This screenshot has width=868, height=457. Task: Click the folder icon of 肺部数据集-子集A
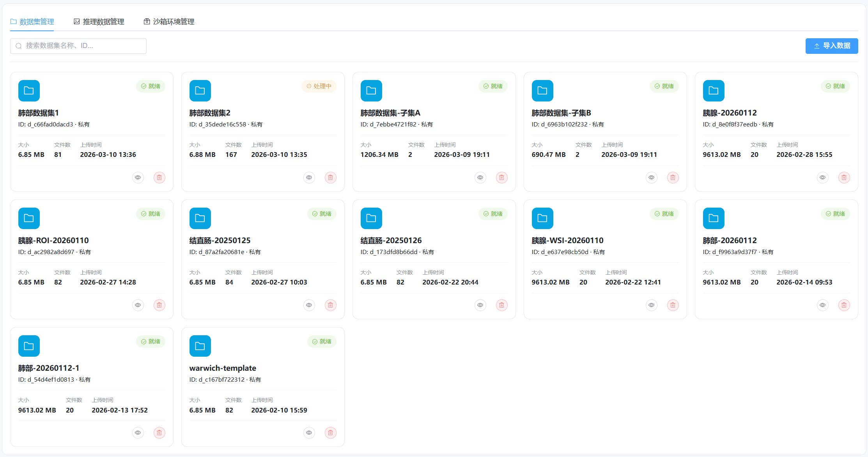(371, 90)
